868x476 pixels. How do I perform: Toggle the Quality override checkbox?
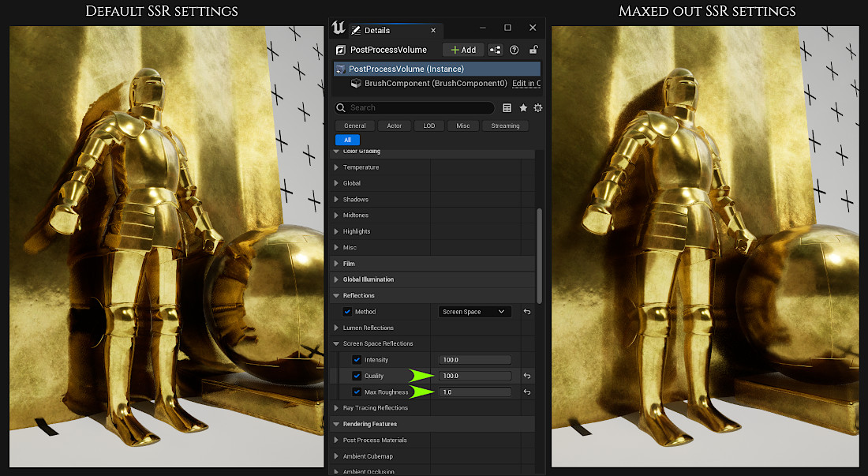click(x=357, y=376)
